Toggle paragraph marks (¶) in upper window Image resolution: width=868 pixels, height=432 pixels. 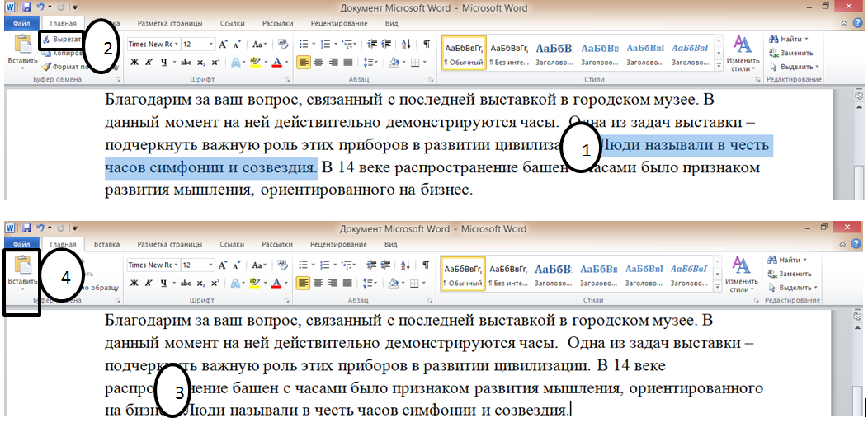(x=427, y=45)
